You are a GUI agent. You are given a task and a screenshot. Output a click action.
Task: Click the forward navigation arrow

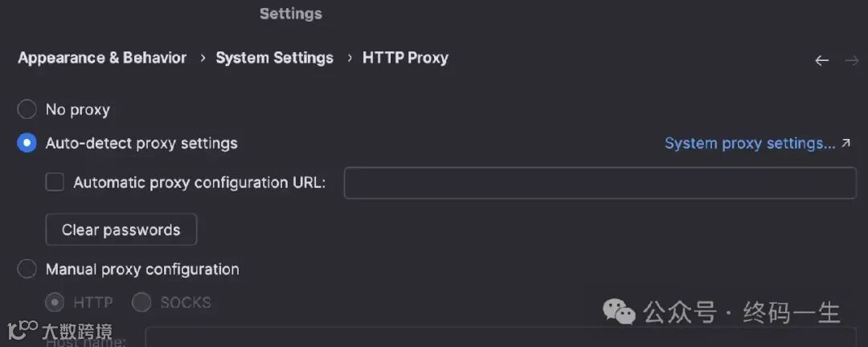tap(851, 60)
